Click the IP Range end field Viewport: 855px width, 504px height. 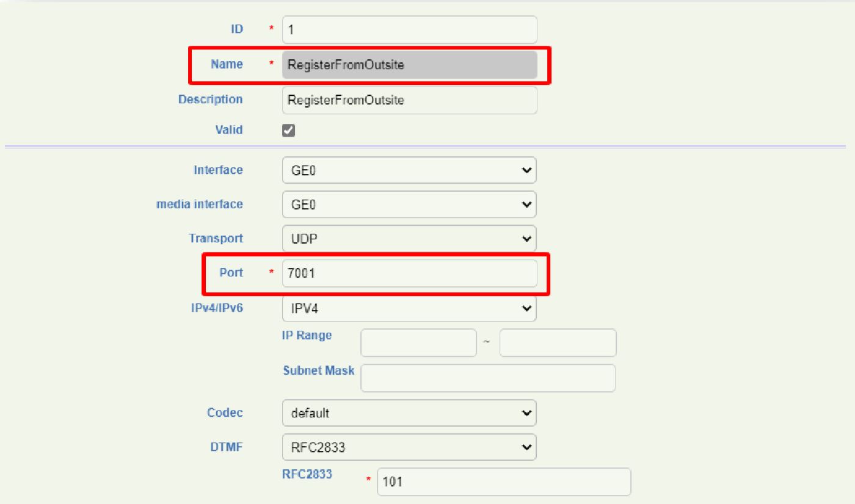coord(558,343)
